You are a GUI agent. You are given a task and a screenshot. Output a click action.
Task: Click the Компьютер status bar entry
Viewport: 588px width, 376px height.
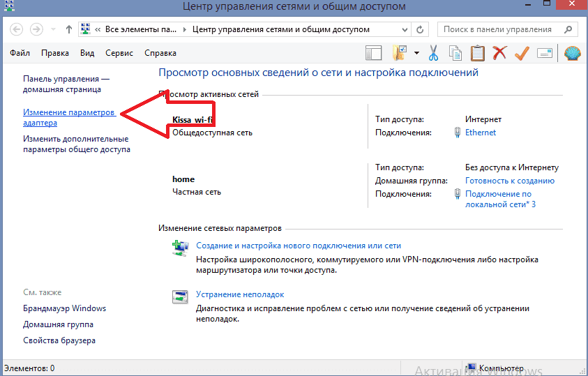496,368
